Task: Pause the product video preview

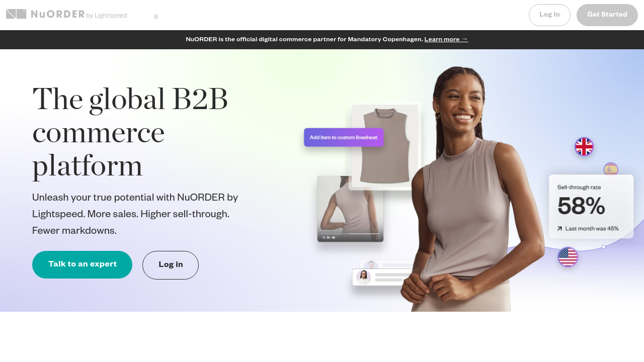Action: pyautogui.click(x=324, y=237)
